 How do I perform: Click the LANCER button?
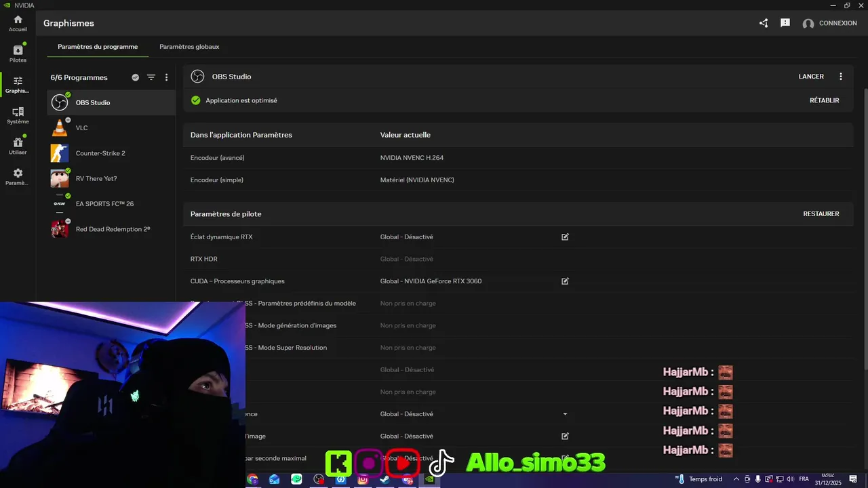tap(811, 77)
